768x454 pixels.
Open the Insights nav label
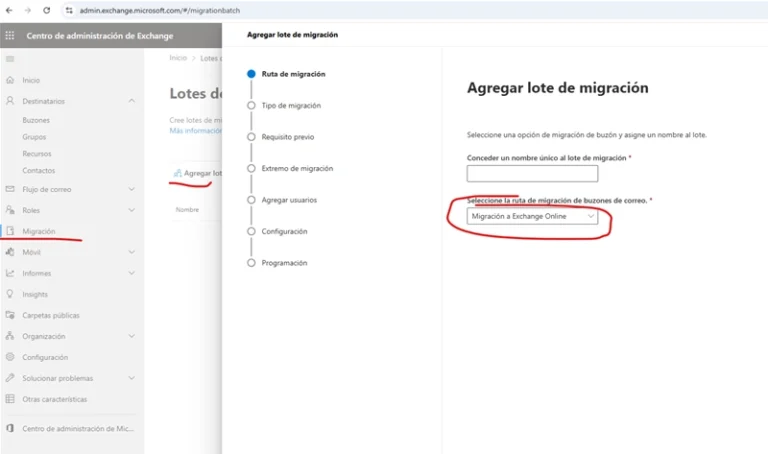35,294
